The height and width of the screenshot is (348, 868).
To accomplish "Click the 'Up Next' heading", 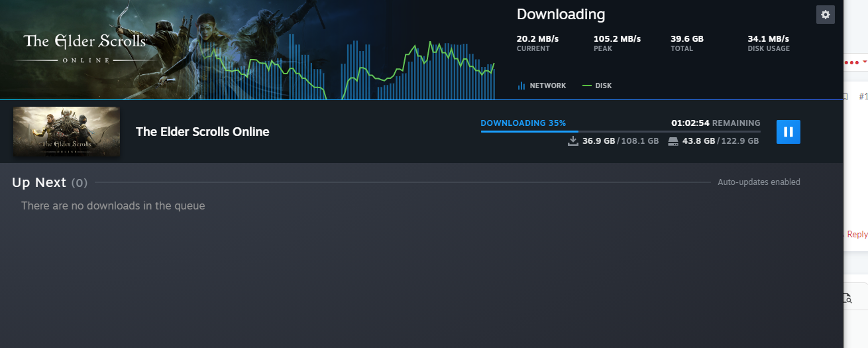I will click(39, 182).
